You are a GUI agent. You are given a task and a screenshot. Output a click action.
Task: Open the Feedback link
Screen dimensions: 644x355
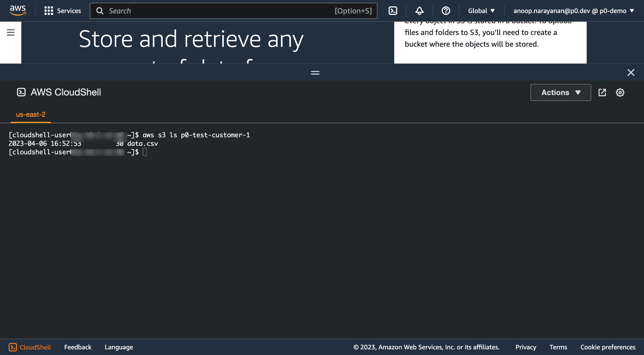coord(78,347)
